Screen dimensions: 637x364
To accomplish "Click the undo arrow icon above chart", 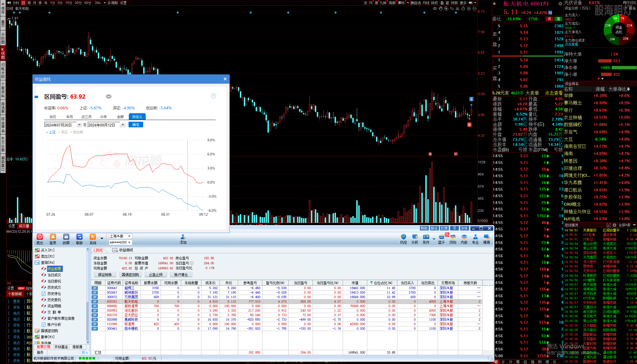I will [452, 8].
